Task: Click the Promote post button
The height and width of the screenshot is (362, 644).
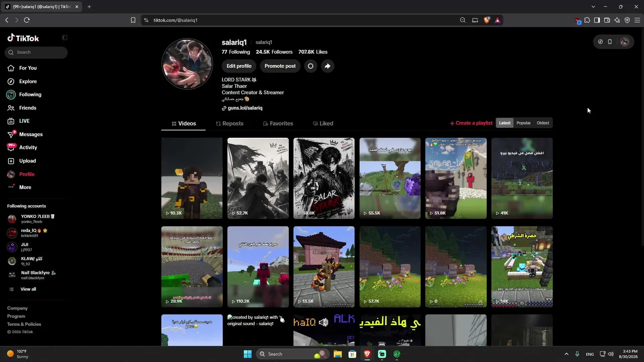Action: click(280, 66)
